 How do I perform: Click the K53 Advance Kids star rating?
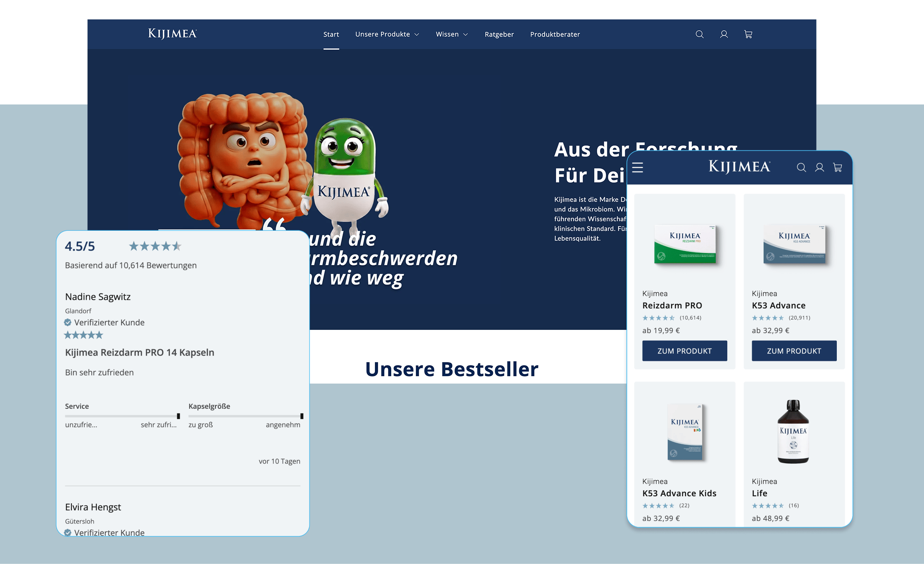[658, 505]
